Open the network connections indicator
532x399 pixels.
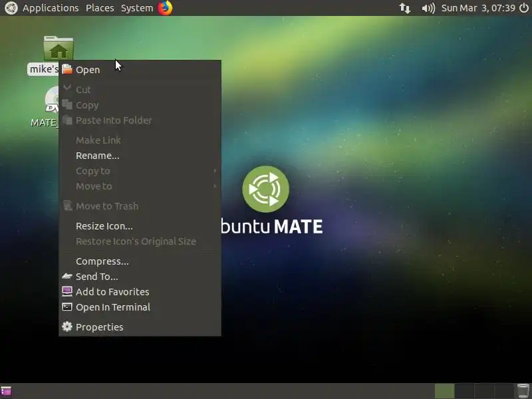click(404, 8)
